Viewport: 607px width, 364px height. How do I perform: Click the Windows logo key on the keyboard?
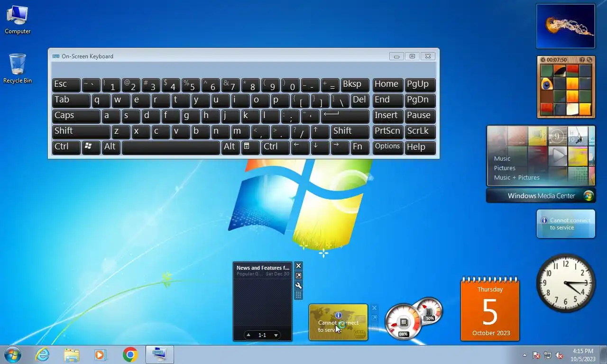[x=91, y=147]
